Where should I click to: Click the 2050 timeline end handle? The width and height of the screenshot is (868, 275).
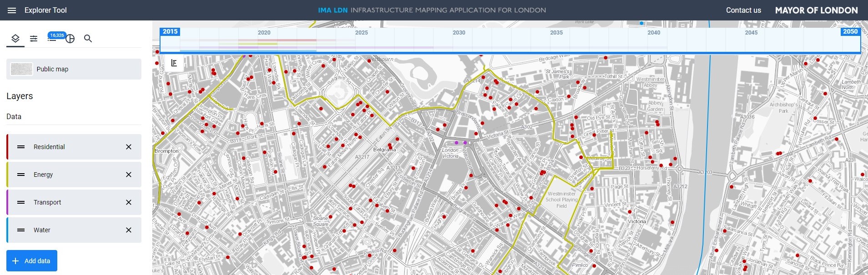tap(850, 32)
